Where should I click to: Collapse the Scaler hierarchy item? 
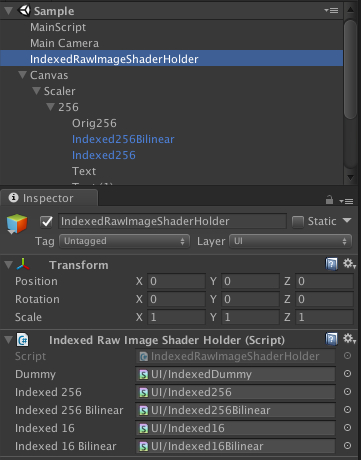tap(36, 91)
